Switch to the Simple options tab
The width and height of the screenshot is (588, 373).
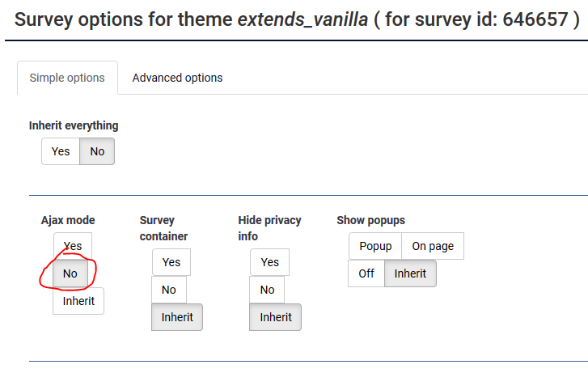67,78
